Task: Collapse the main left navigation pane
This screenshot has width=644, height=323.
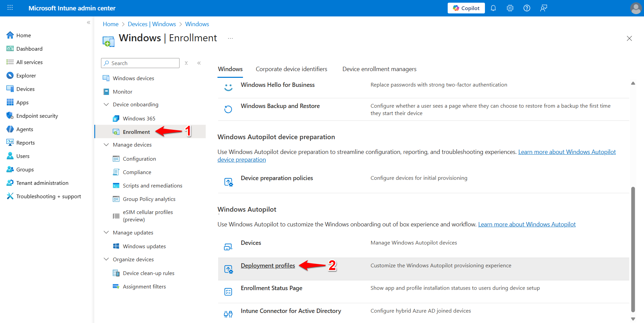Action: [89, 22]
